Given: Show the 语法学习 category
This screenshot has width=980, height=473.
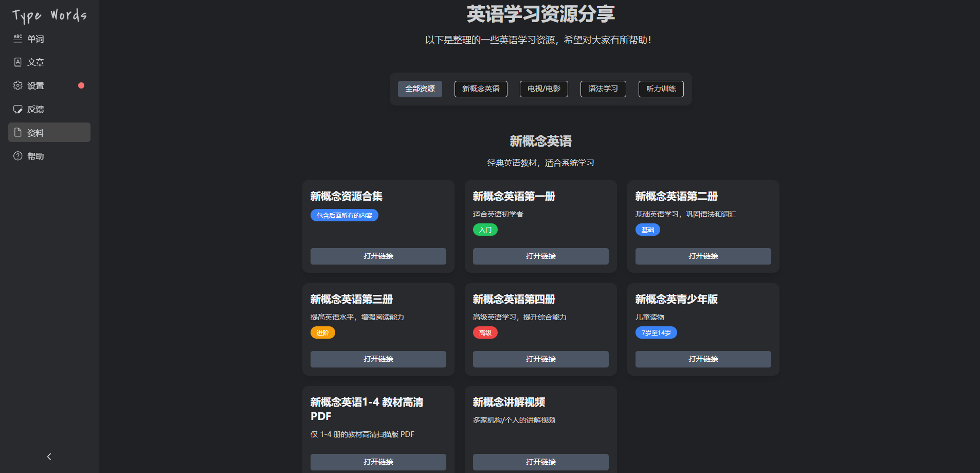Looking at the screenshot, I should coord(603,89).
